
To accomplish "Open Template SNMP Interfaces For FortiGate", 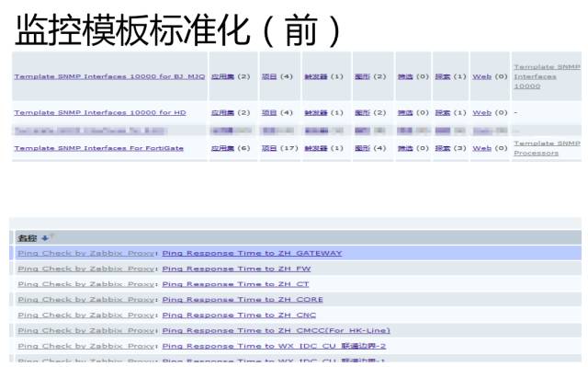I will pos(98,148).
